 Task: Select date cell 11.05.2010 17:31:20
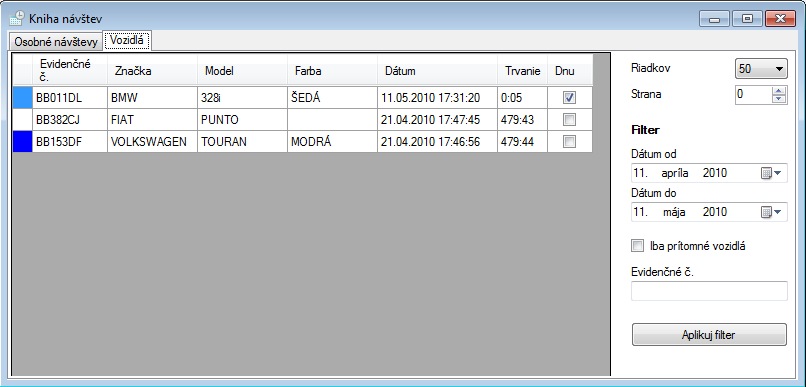(x=437, y=98)
